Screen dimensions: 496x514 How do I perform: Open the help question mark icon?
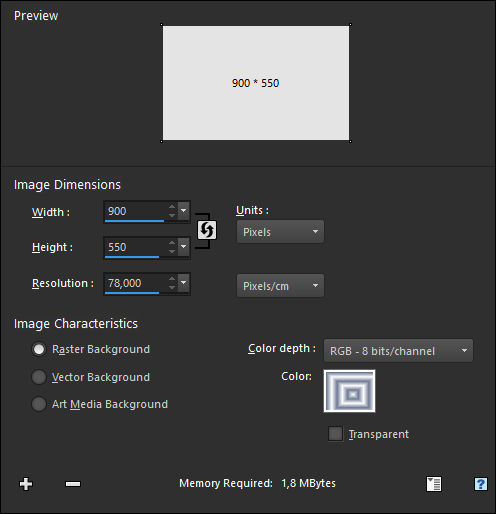(x=480, y=484)
